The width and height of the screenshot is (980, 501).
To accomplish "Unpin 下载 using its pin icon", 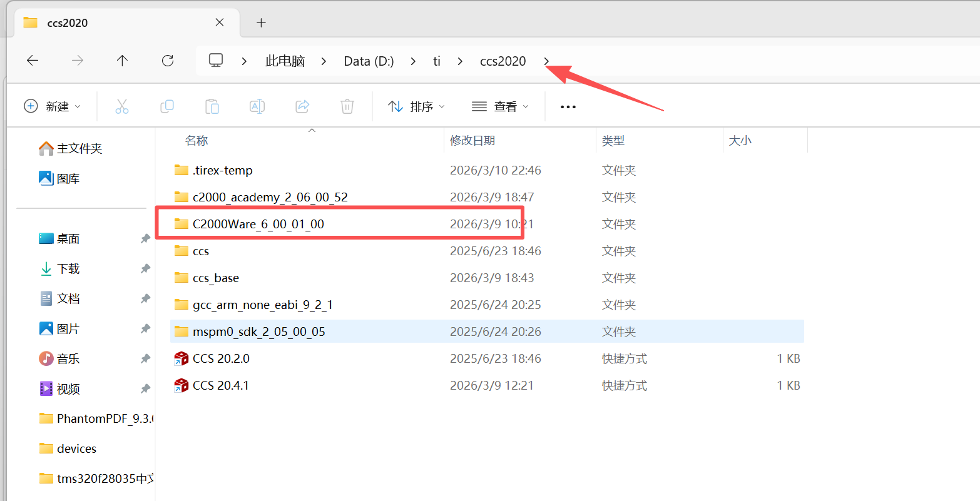I will pos(145,268).
